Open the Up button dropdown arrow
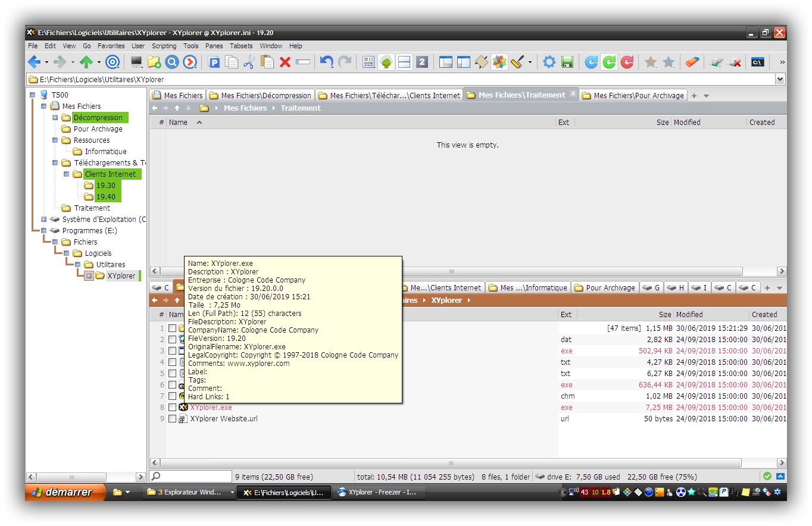 [99, 62]
